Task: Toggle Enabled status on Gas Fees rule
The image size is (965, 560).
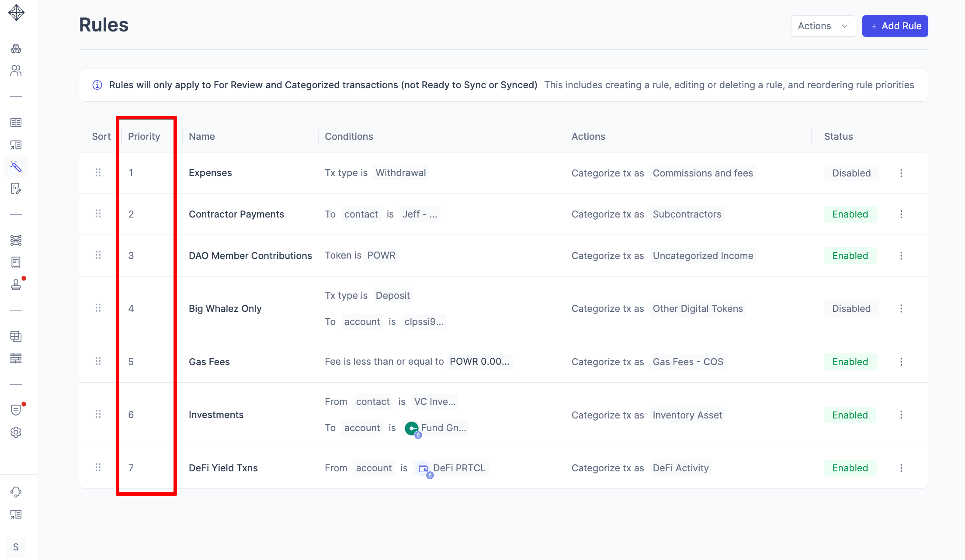Action: pos(850,362)
